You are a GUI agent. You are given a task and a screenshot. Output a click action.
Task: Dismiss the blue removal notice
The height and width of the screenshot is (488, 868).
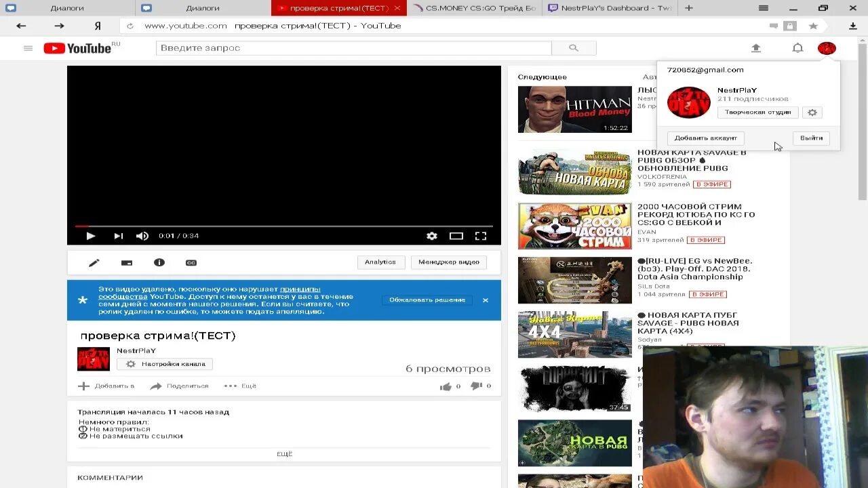tap(486, 300)
